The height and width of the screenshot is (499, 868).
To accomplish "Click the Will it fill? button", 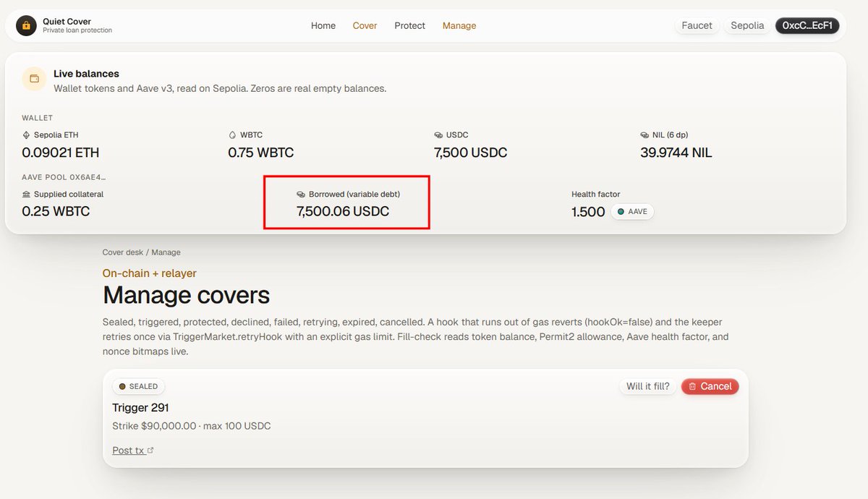I will tap(648, 386).
